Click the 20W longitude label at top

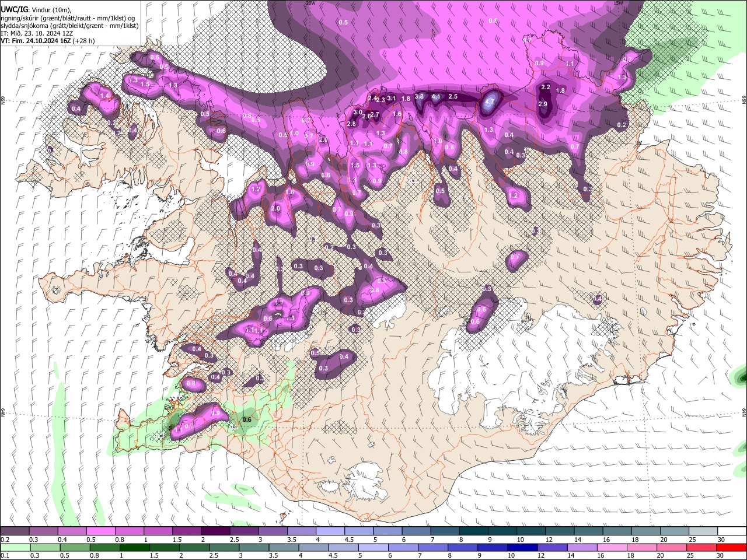click(310, 3)
